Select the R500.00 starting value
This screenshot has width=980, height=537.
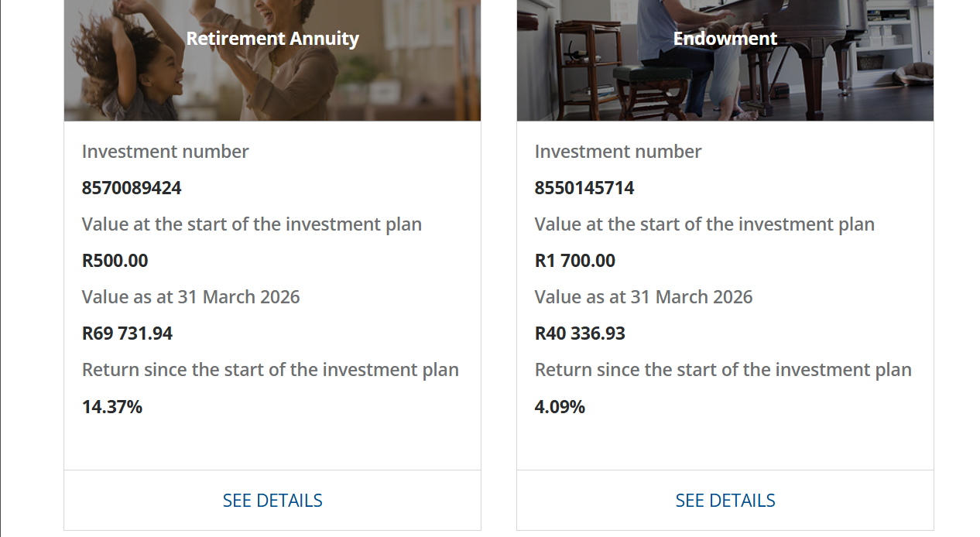coord(115,261)
